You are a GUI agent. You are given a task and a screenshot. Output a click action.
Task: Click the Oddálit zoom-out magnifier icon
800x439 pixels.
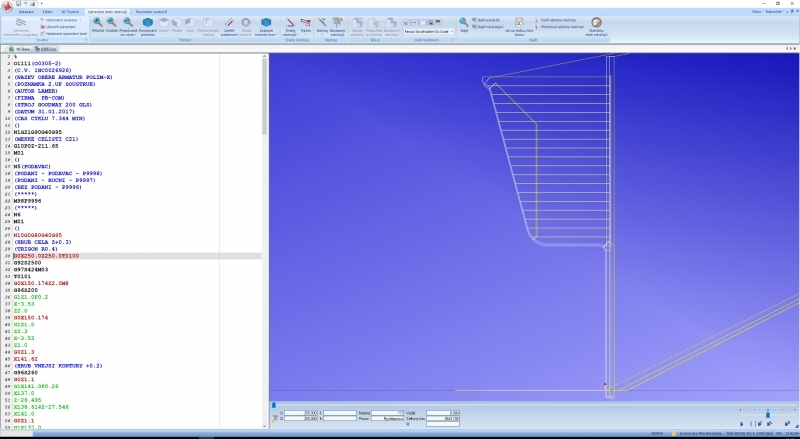(112, 22)
